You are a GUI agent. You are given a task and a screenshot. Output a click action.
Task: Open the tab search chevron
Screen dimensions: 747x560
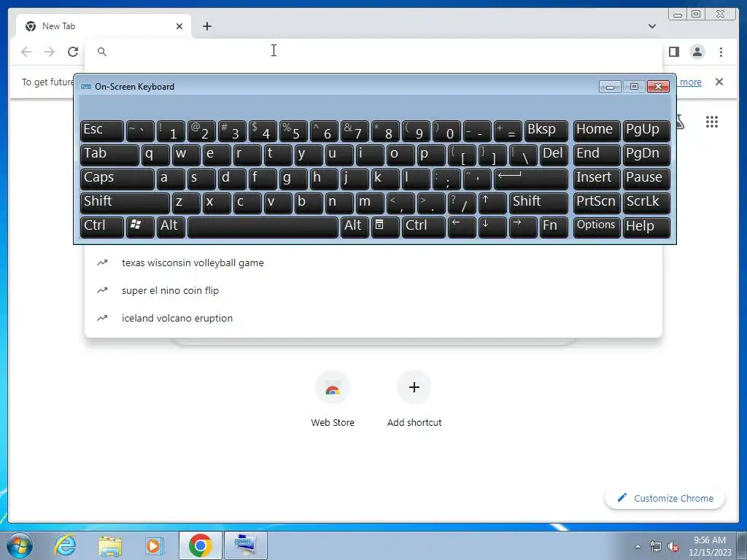click(x=651, y=26)
